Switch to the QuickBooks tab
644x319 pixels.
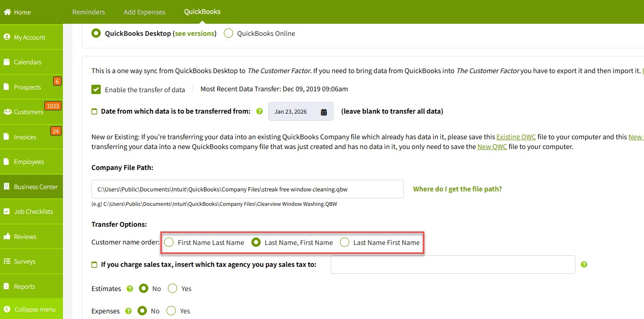coord(202,12)
